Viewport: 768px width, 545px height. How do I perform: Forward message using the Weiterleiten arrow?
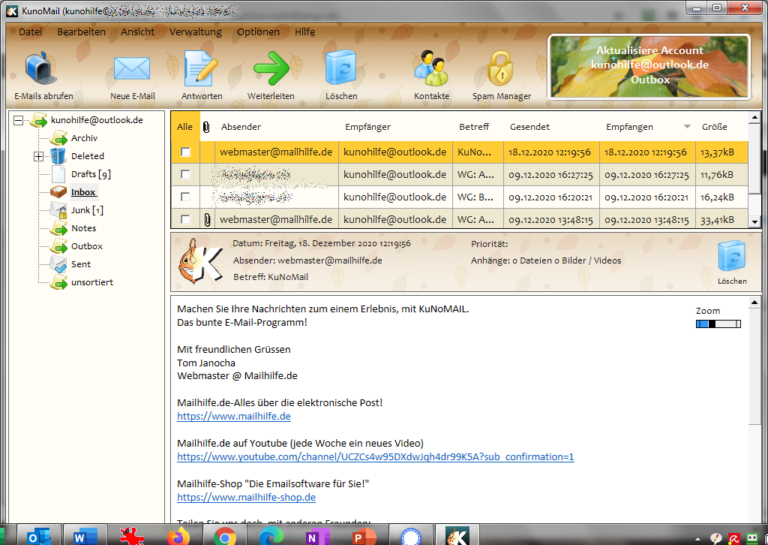tap(271, 70)
